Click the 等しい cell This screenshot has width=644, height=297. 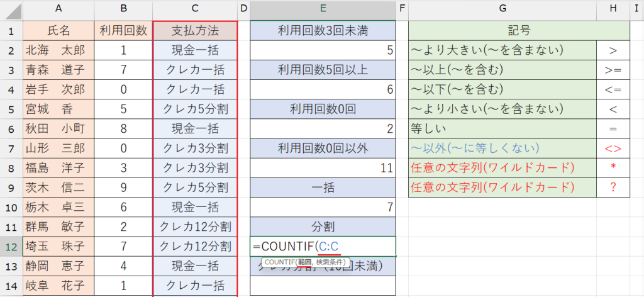(x=502, y=128)
